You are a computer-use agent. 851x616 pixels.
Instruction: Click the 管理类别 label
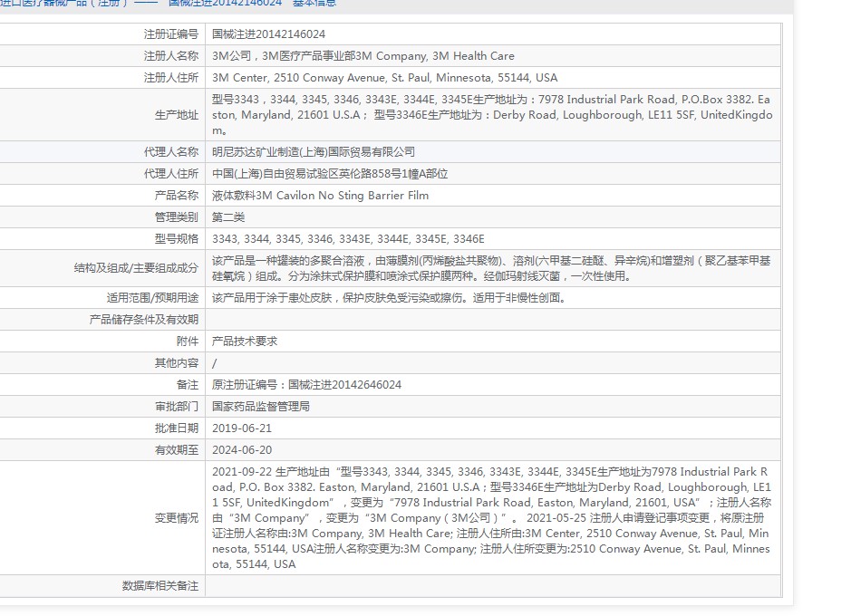pyautogui.click(x=177, y=217)
